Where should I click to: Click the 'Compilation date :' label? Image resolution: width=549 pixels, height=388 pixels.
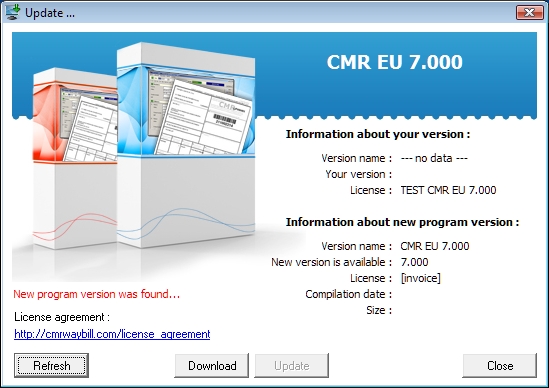click(348, 294)
